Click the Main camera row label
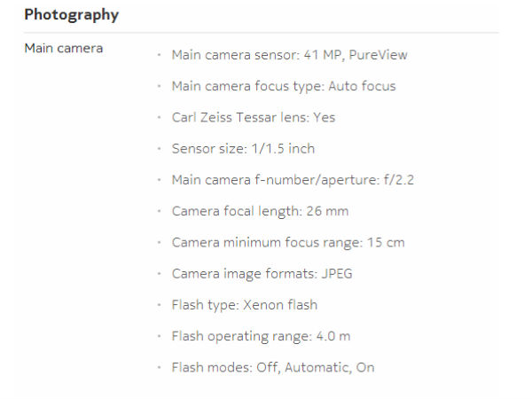Image resolution: width=532 pixels, height=399 pixels. [63, 48]
